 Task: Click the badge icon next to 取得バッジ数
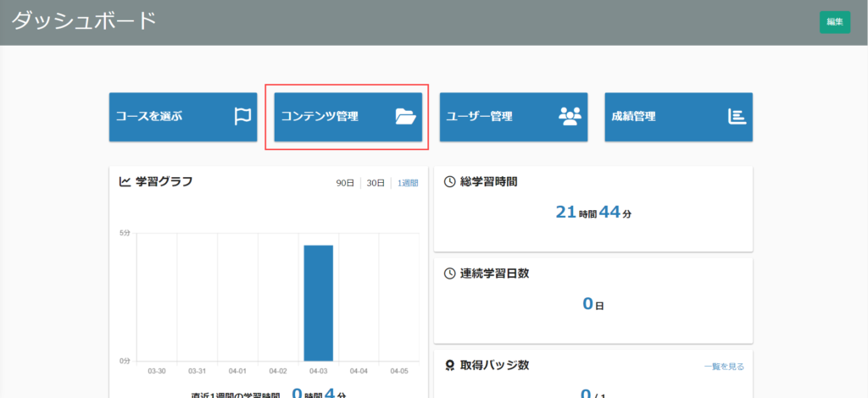(x=449, y=366)
